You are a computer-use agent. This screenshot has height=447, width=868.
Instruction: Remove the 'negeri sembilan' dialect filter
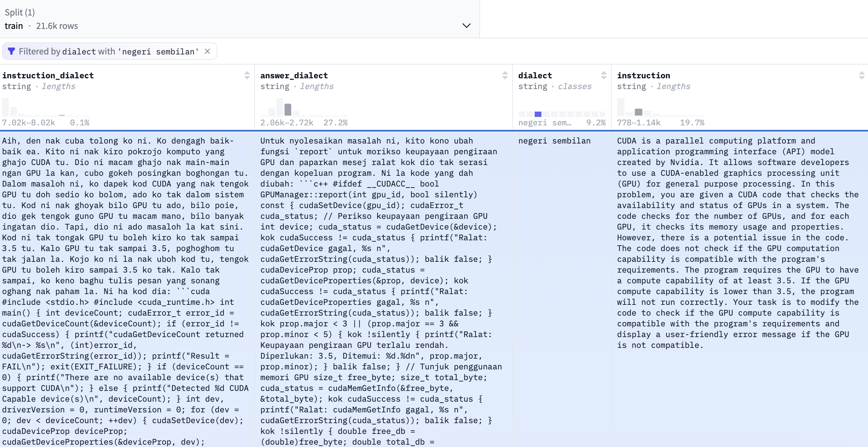click(x=208, y=51)
